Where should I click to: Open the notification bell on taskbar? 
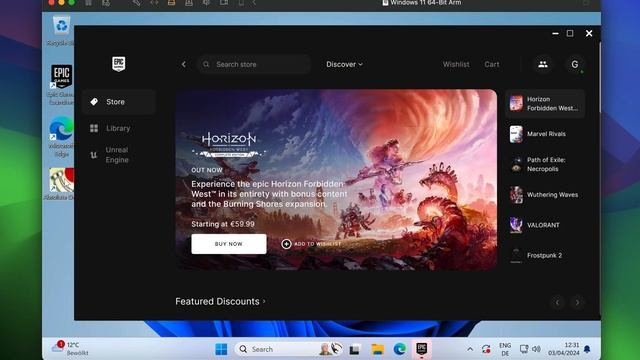(587, 349)
